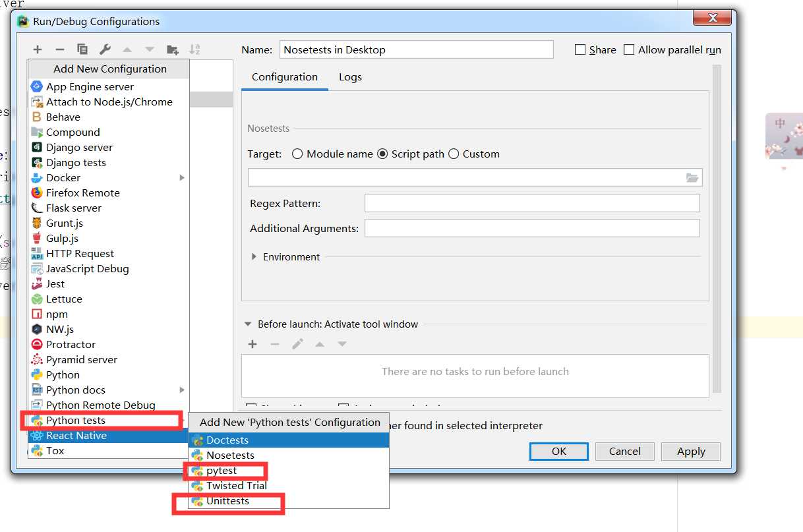Select Python configuration in list

click(x=108, y=374)
